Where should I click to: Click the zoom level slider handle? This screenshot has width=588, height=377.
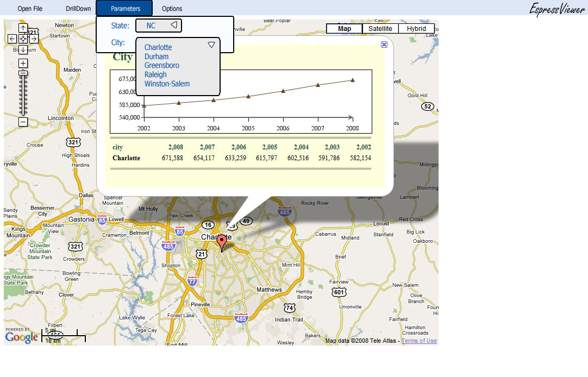pyautogui.click(x=23, y=73)
